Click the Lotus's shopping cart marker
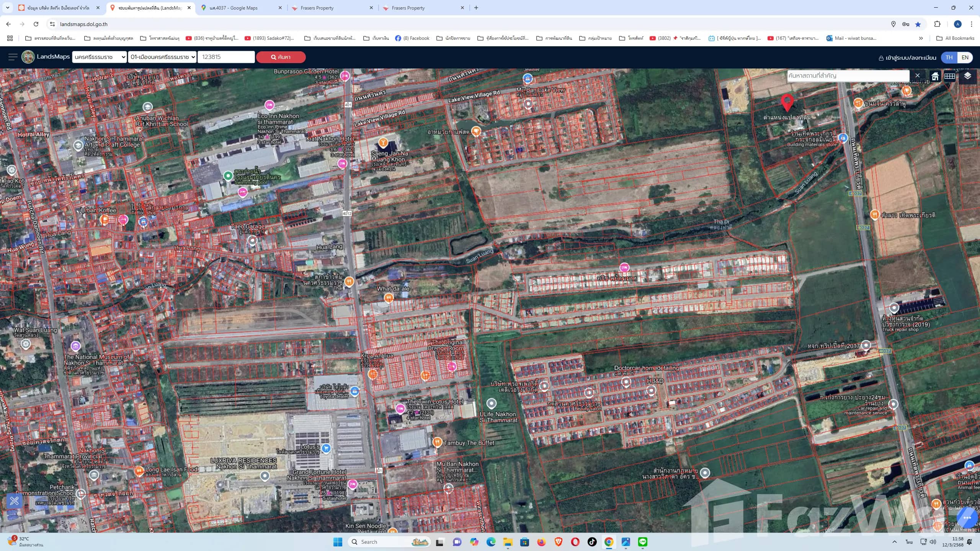Image resolution: width=980 pixels, height=551 pixels. pos(326,448)
